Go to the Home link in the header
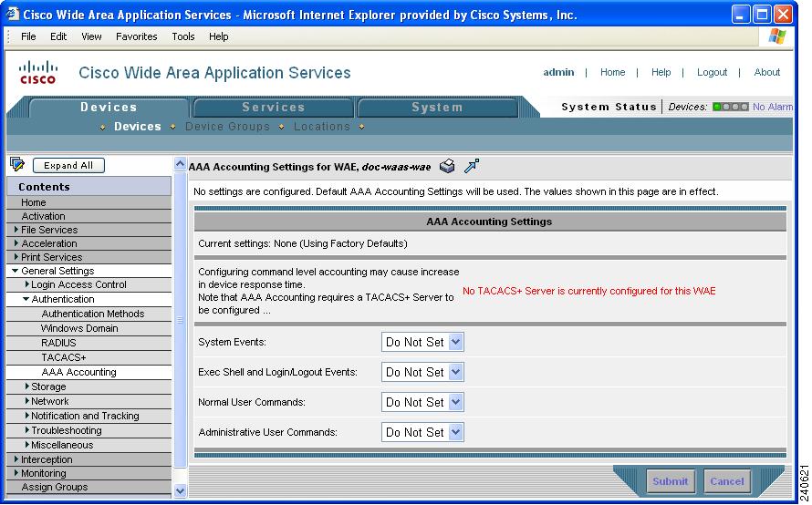Image resolution: width=812 pixels, height=505 pixels. pos(612,72)
